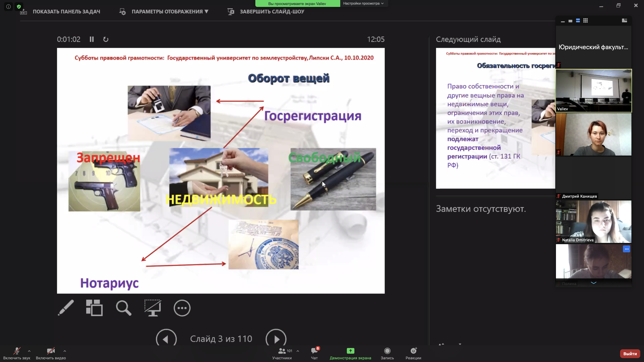Toggle black out slideshow screen icon
Image resolution: width=644 pixels, height=362 pixels.
click(x=153, y=308)
